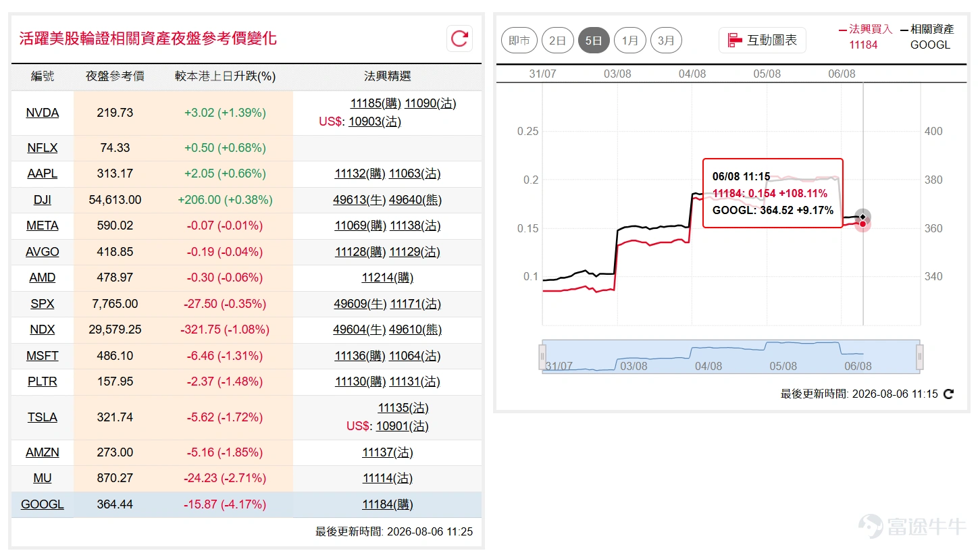Open NDX bear contract 49610
Viewport: 980px width, 551px height.
415,330
